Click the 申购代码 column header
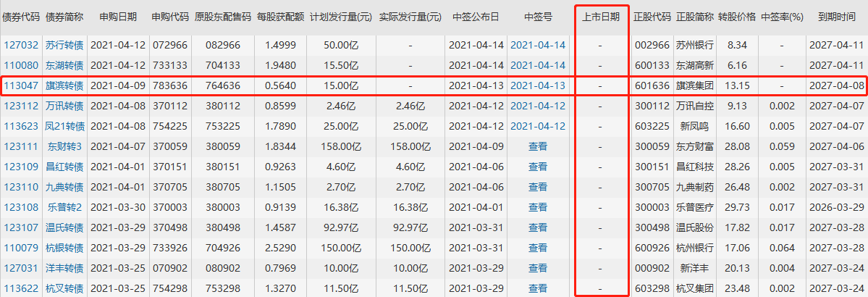This screenshot has width=868, height=297. click(171, 17)
